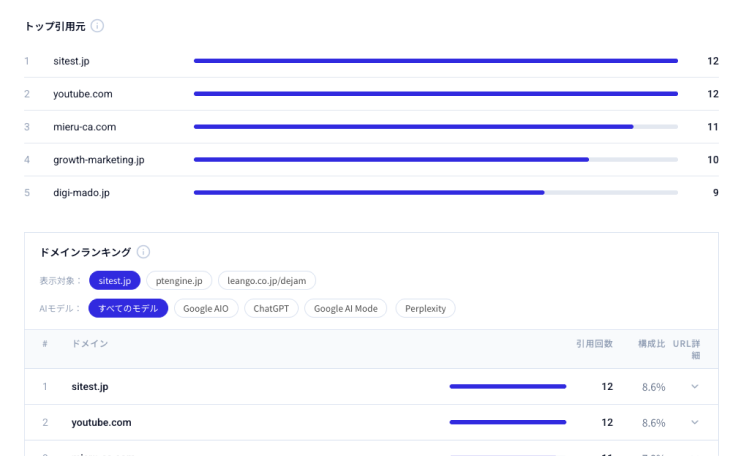Filter by ChatGPT model

(271, 308)
